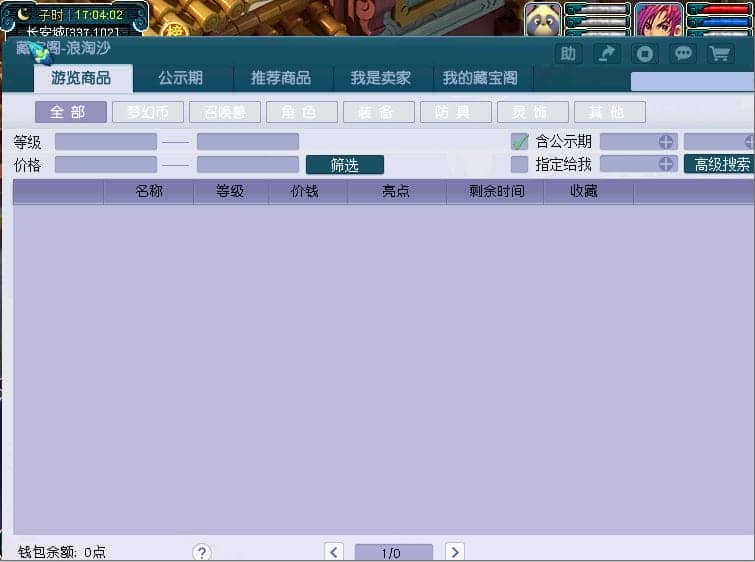Uncheck the 含公示期 checkbox
Screen dimensions: 755x562
click(519, 142)
